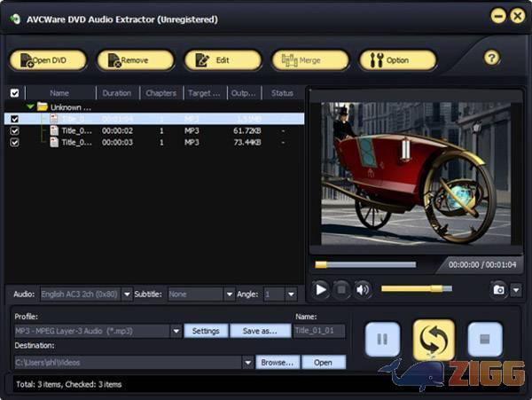Open the Option settings button

pos(397,60)
